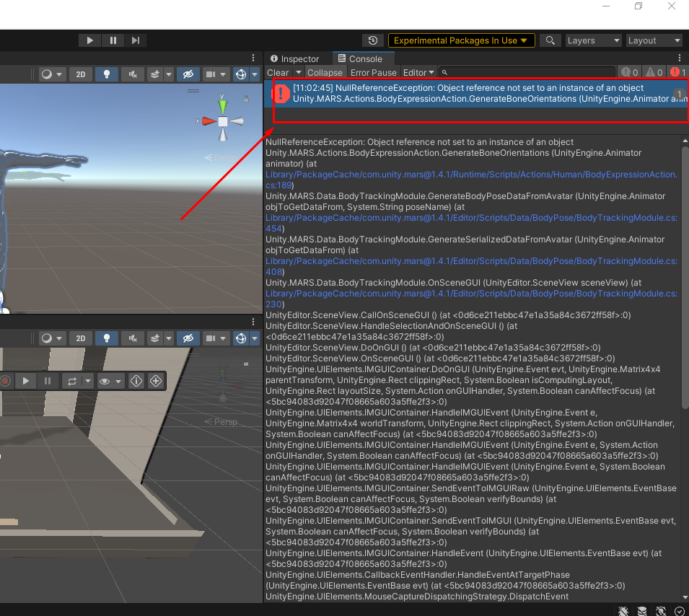The width and height of the screenshot is (689, 616).
Task: Open the Layout dropdown
Action: (654, 40)
